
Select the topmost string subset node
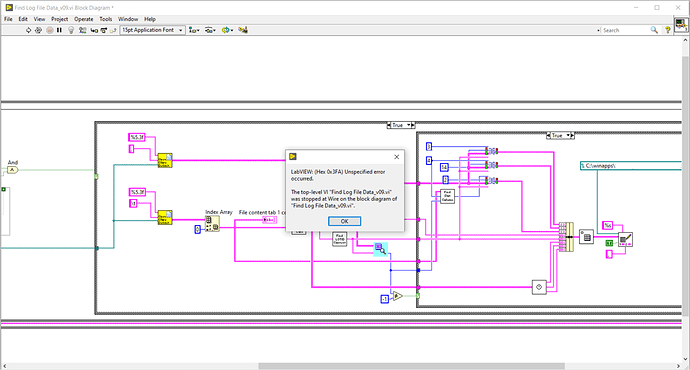(492, 151)
